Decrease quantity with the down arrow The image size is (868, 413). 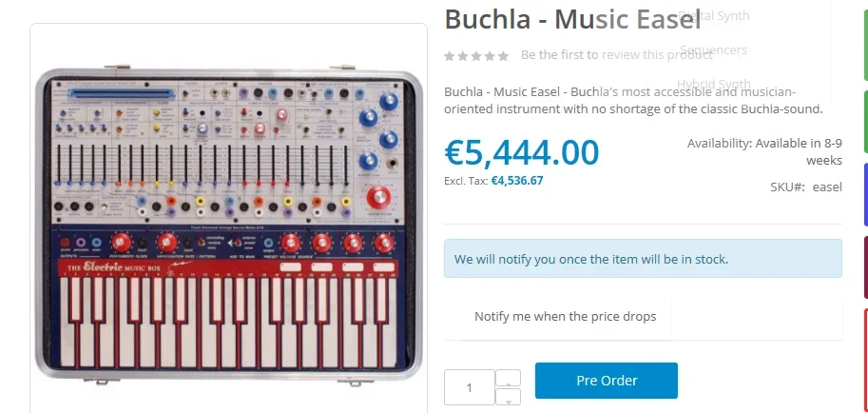509,398
